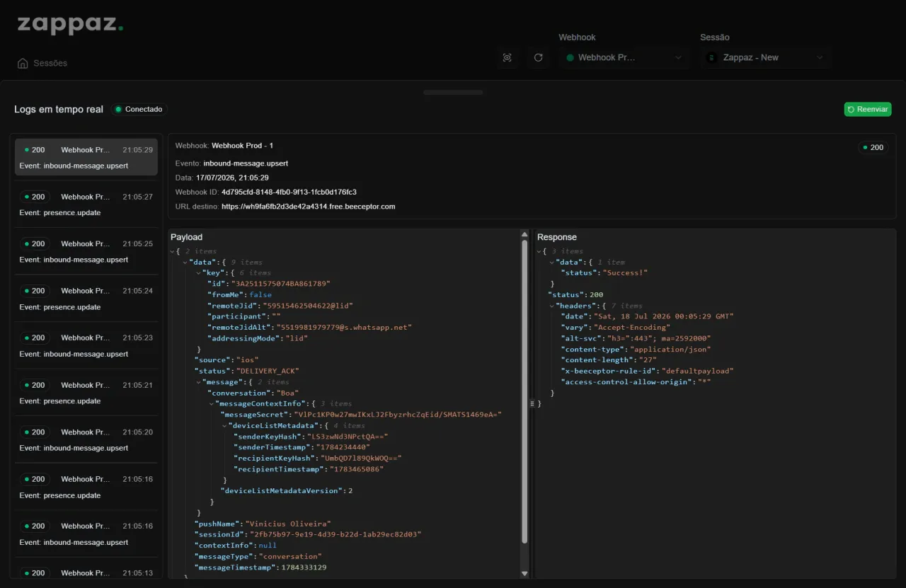Click the Response panel title

point(557,237)
